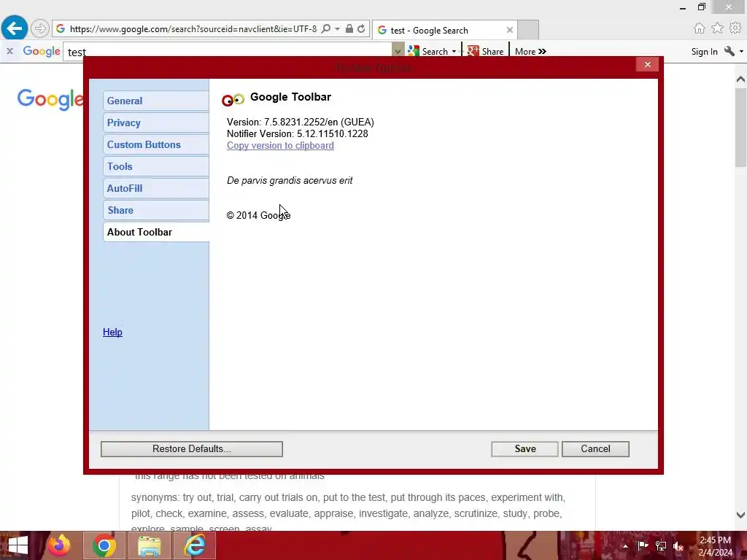Image resolution: width=747 pixels, height=560 pixels.
Task: Click the search magnifier in the address bar
Action: (326, 29)
